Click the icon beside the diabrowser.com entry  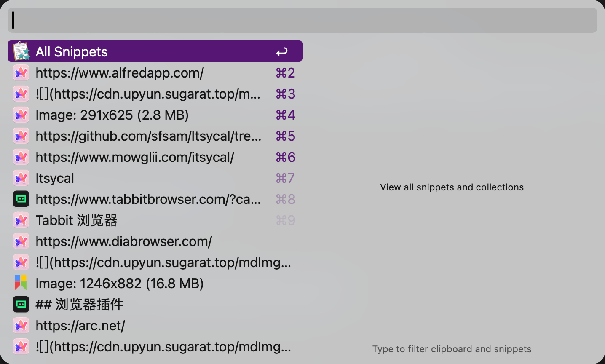tap(21, 241)
